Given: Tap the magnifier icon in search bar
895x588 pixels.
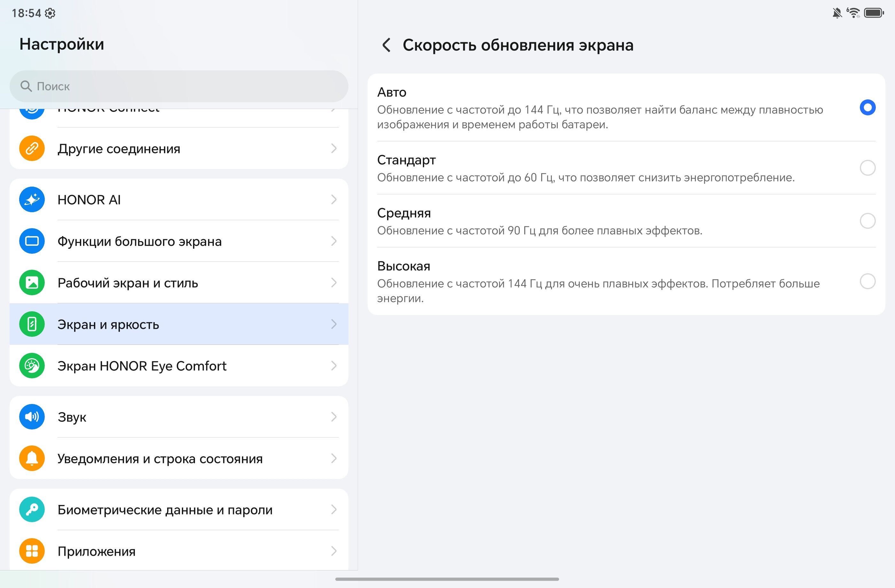Looking at the screenshot, I should pos(26,86).
